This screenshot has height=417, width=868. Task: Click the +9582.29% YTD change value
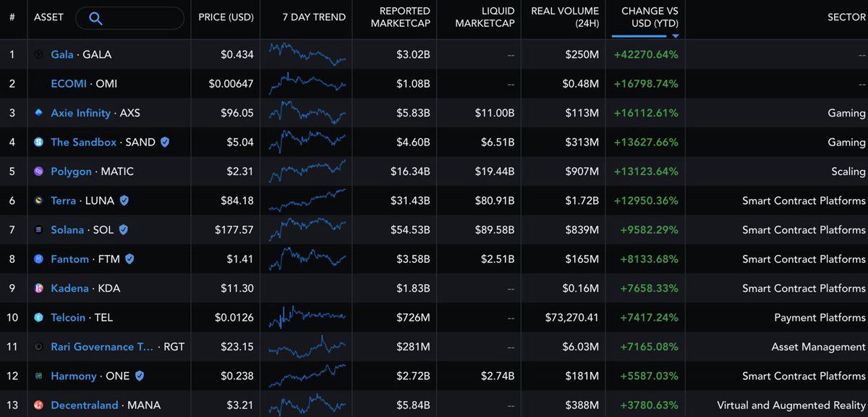coord(648,229)
